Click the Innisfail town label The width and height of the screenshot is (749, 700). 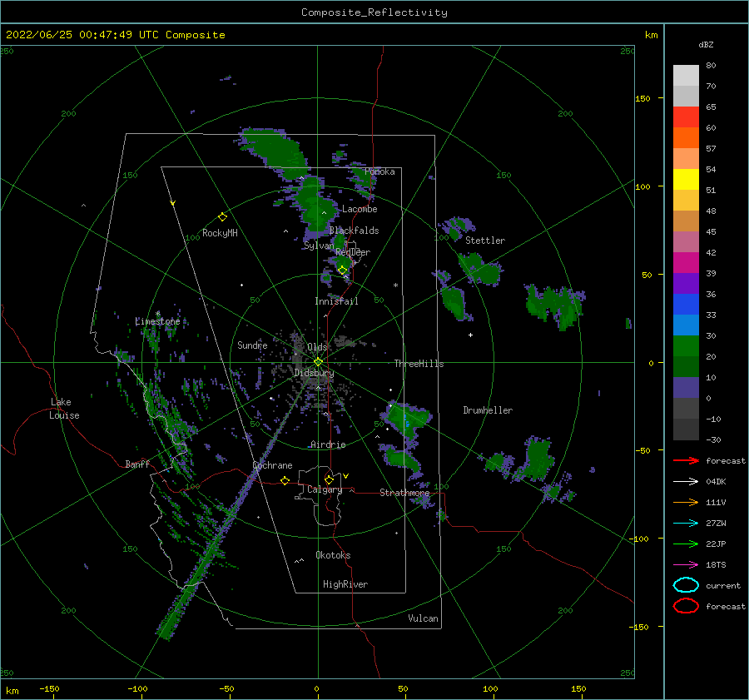[336, 301]
